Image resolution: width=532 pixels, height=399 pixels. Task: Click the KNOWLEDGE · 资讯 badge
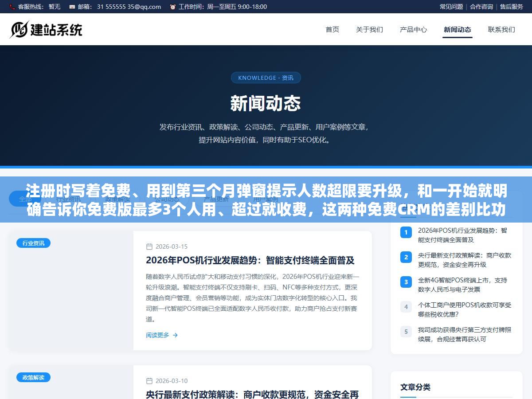[x=266, y=78]
